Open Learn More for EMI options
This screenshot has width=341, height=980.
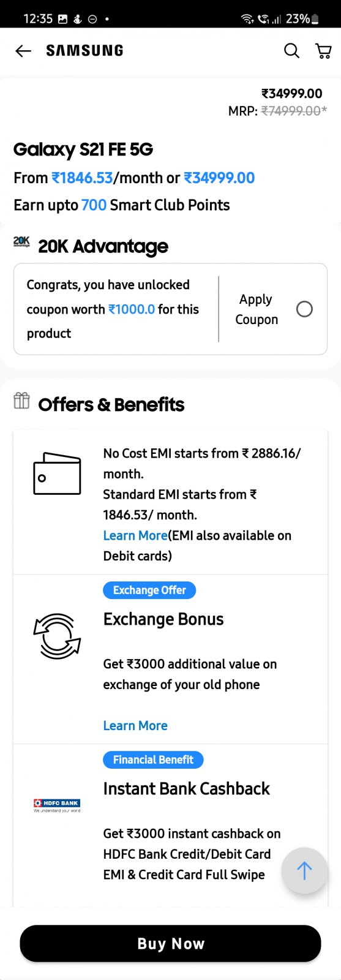click(x=135, y=535)
